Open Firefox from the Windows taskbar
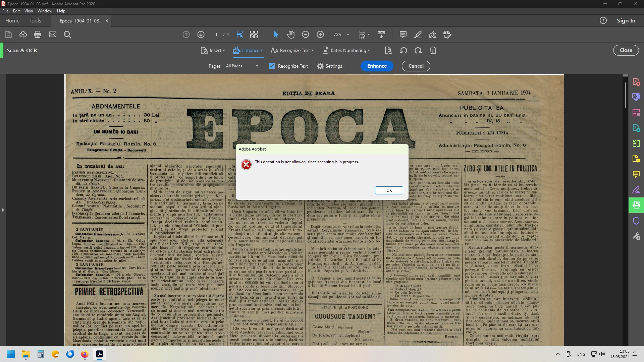The width and height of the screenshot is (644, 362). 85,354
